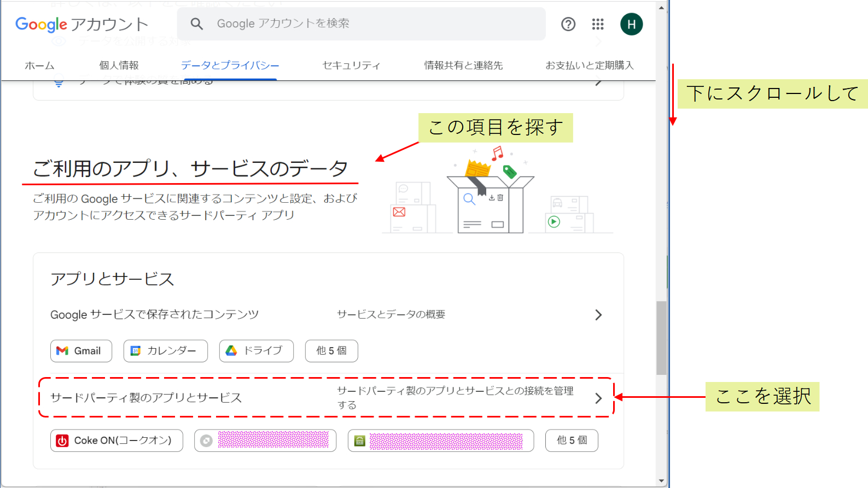
Task: Click the ご利用の Google サービスに関連する description paragraph
Action: click(x=195, y=207)
